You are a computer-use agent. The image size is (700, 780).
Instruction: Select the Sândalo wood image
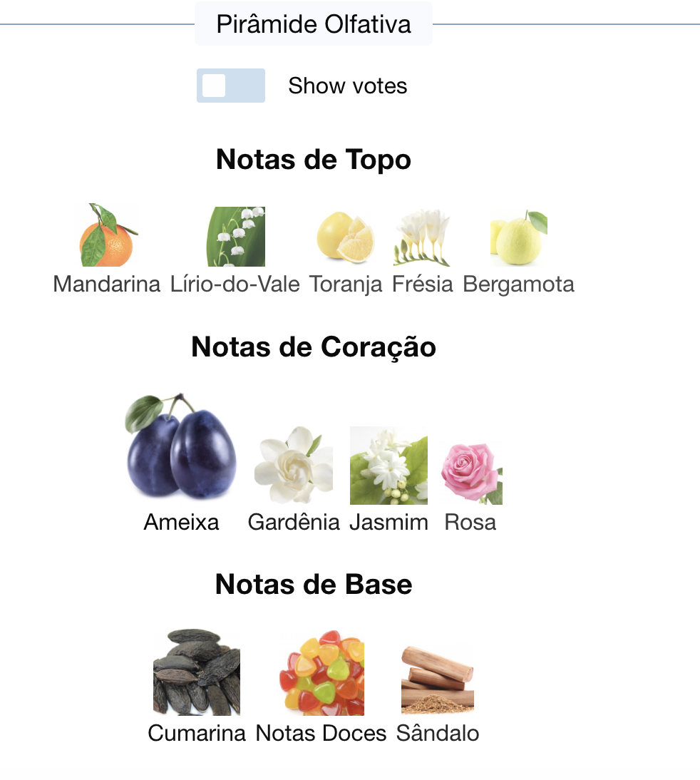click(437, 679)
